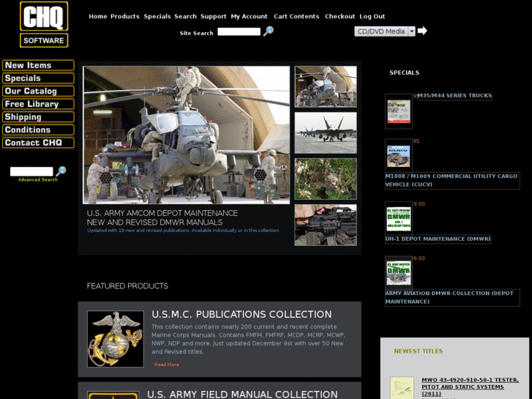
Task: Select the camouflaged soldier foliage thumbnail
Action: tap(326, 179)
